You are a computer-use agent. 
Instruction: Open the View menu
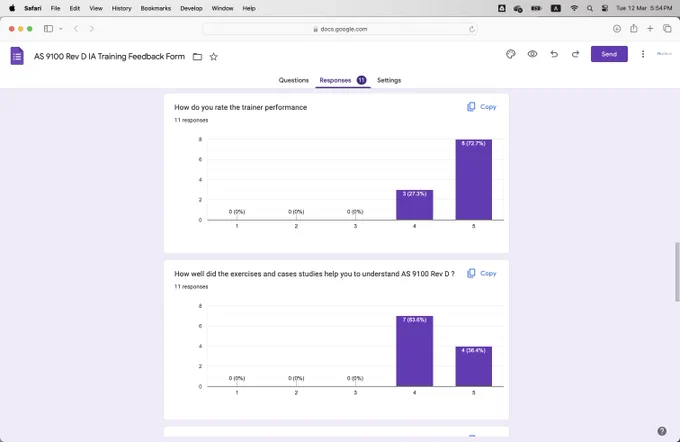click(x=96, y=8)
